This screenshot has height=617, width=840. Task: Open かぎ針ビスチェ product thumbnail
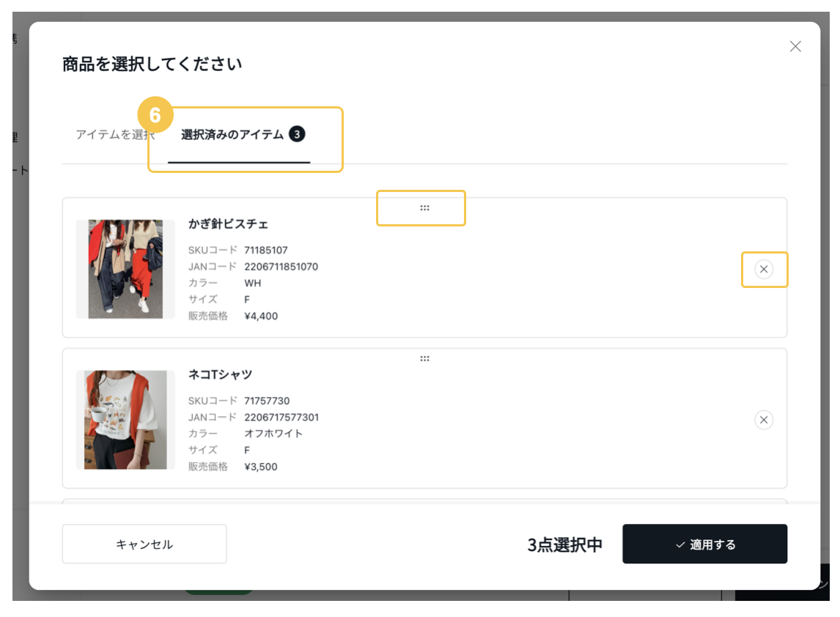(x=125, y=269)
